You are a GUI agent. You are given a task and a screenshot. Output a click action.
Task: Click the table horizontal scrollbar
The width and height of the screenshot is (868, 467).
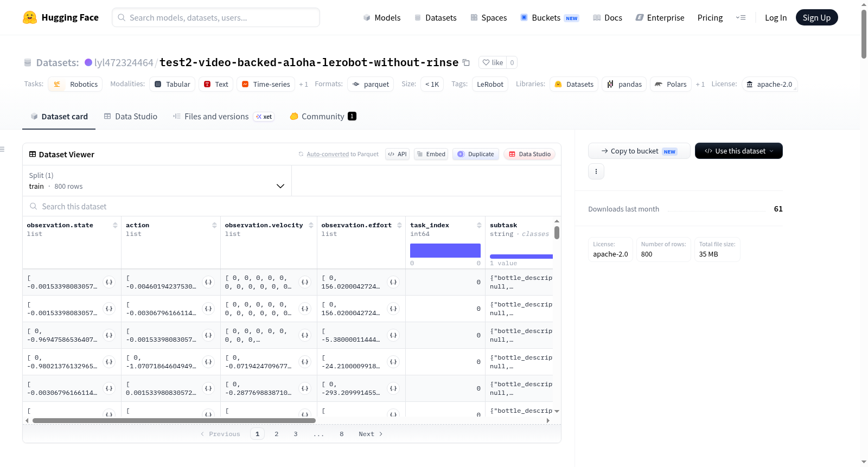(x=174, y=420)
